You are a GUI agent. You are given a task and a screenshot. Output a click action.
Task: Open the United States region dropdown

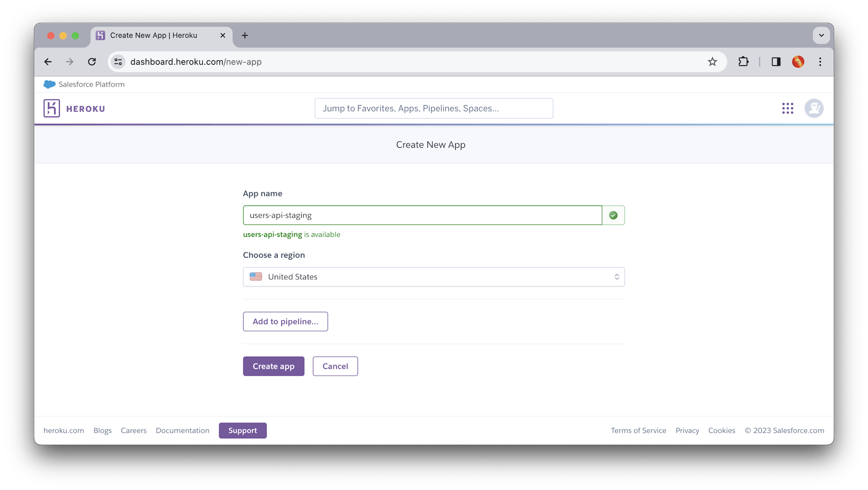[434, 277]
